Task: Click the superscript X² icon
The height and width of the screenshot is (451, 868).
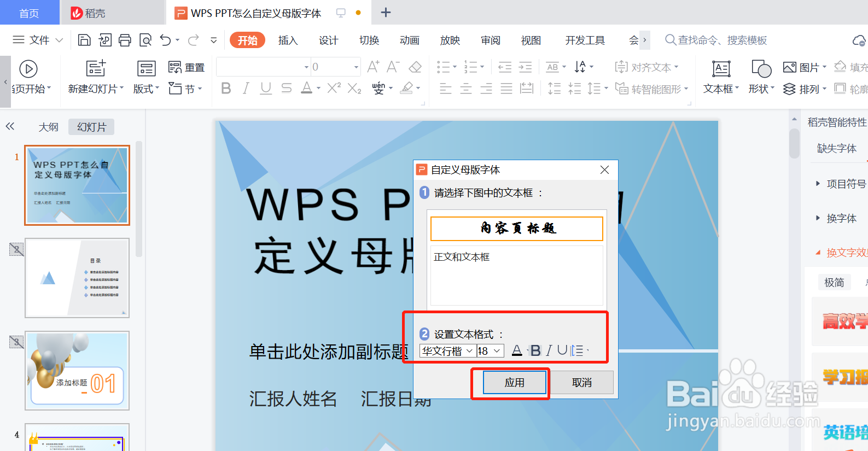Action: 334,87
